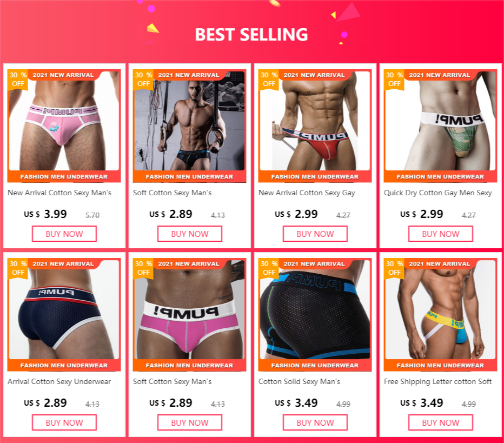Click the BEST SELLING banner heading

click(251, 35)
